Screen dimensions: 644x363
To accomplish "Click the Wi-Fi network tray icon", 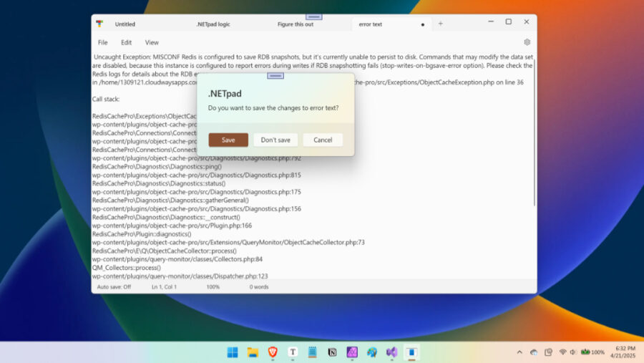I will [x=562, y=352].
